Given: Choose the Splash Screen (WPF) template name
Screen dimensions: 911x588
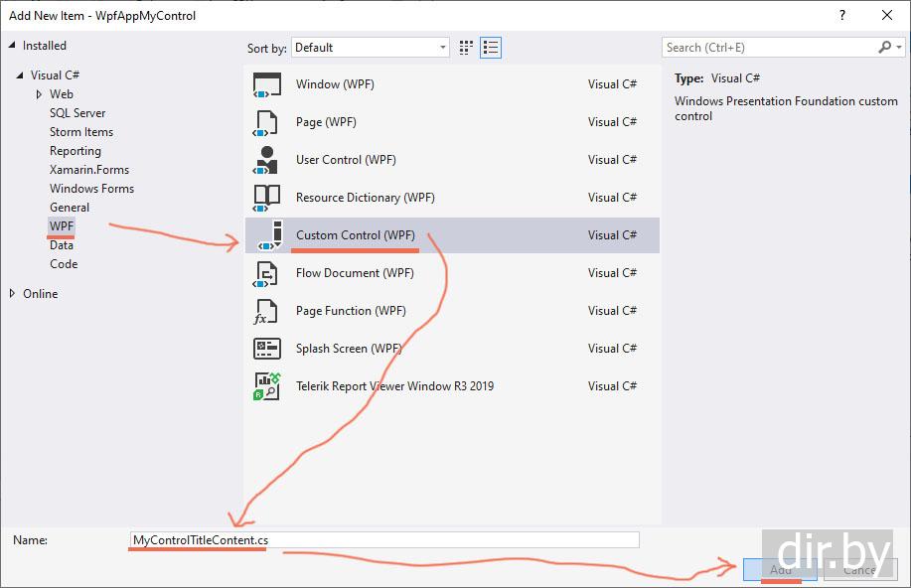Looking at the screenshot, I should pos(349,349).
